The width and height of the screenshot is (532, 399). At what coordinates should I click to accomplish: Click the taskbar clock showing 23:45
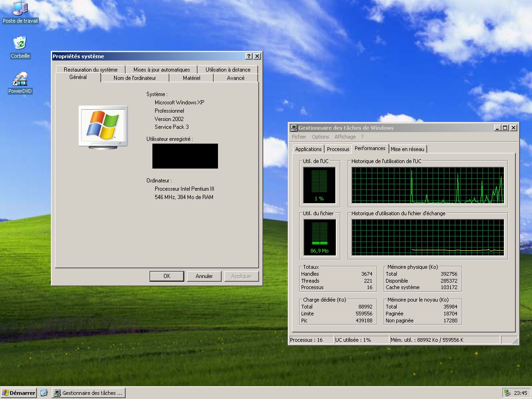pyautogui.click(x=520, y=393)
